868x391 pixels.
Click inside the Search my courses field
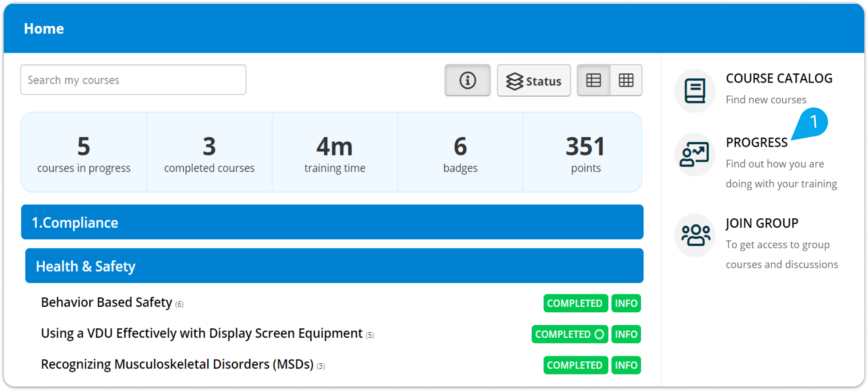click(x=133, y=79)
